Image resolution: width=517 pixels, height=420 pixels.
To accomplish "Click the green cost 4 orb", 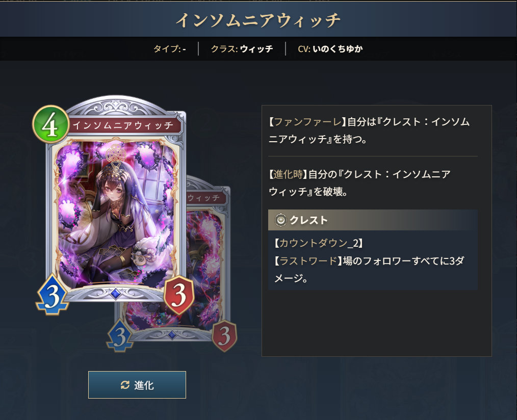I will coord(51,124).
